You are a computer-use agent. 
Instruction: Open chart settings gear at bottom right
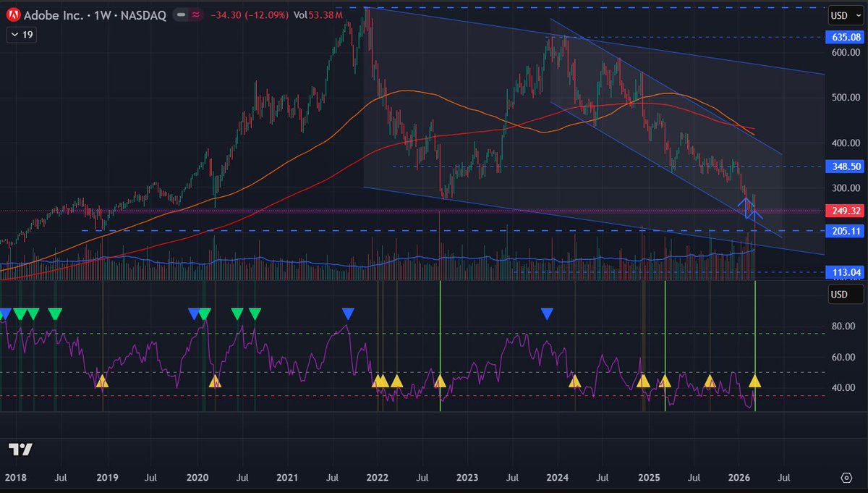tap(846, 478)
